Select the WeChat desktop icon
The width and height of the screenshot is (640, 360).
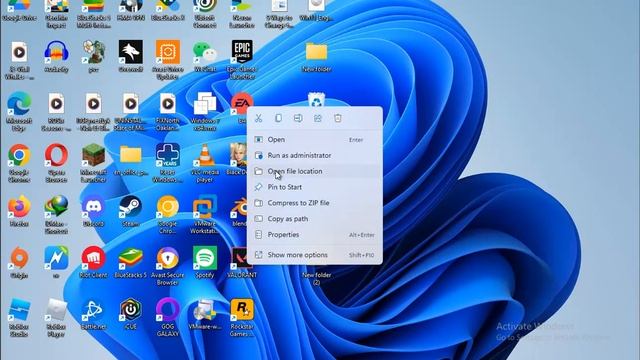[205, 52]
